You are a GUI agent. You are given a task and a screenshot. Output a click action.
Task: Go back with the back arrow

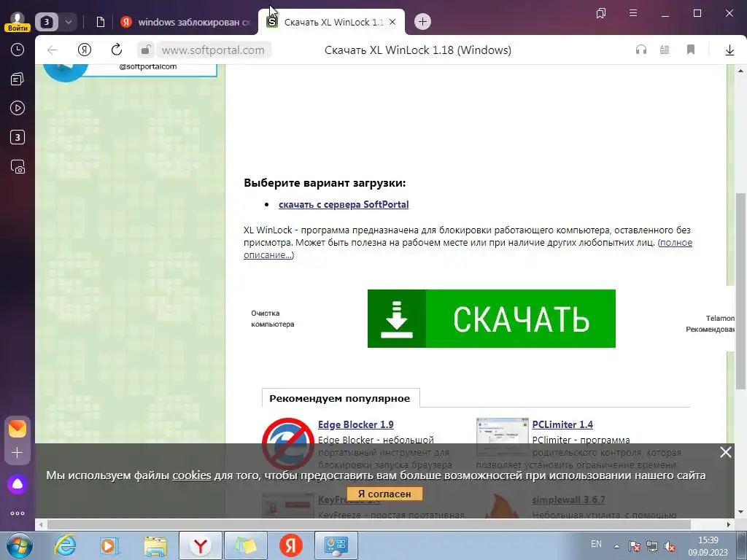(53, 50)
